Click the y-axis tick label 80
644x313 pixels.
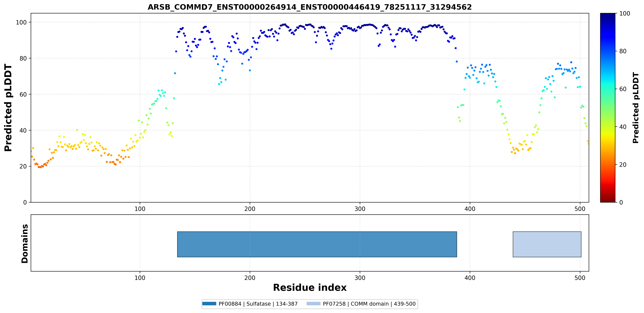(23, 58)
